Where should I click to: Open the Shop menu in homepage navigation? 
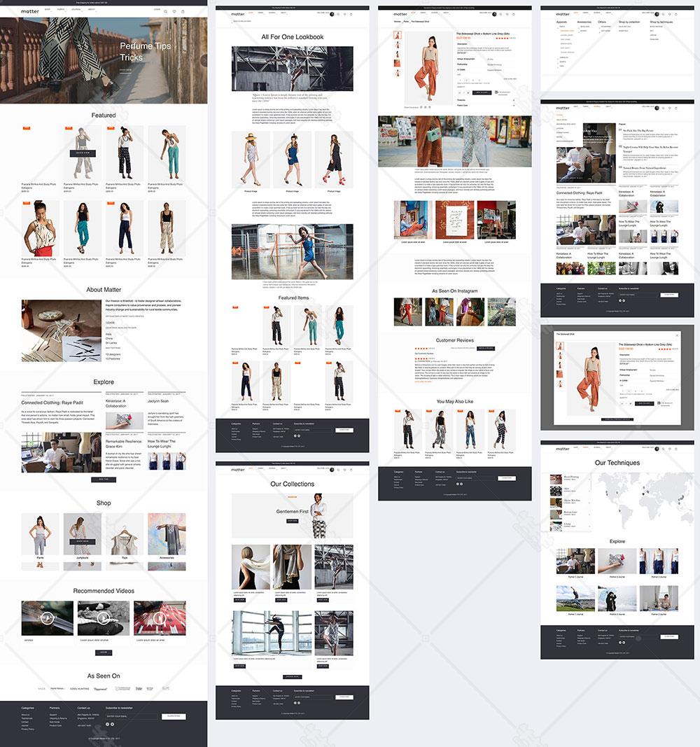coord(48,10)
